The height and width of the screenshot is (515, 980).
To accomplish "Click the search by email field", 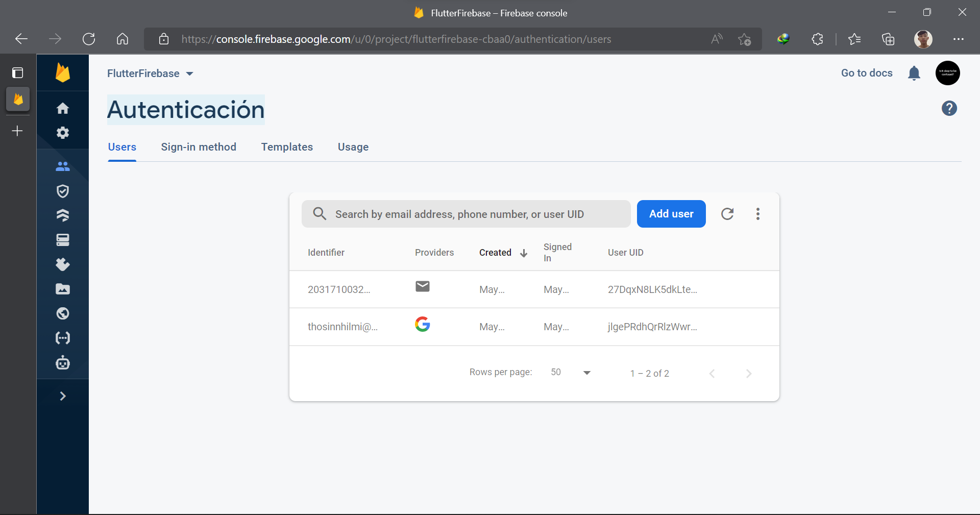I will click(x=465, y=214).
